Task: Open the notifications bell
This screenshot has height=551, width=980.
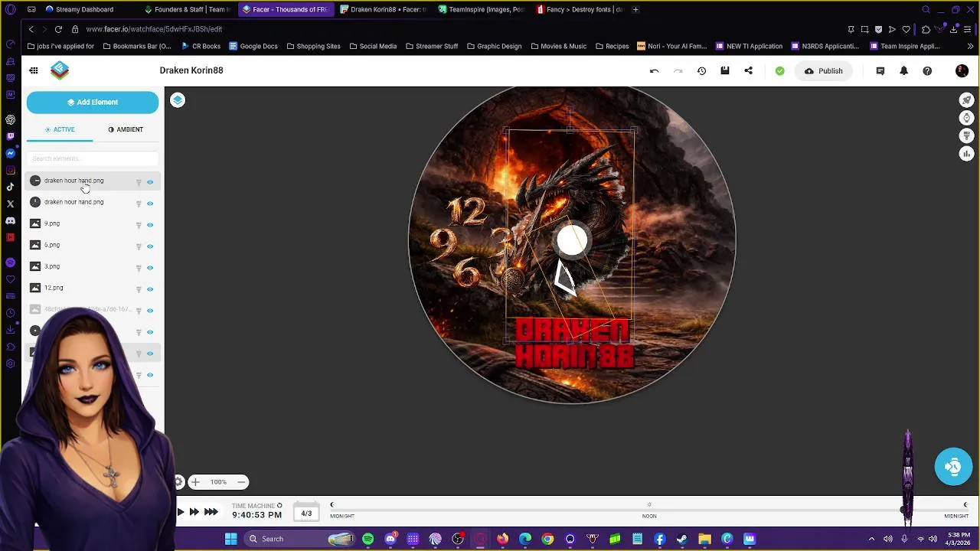Action: (x=903, y=71)
